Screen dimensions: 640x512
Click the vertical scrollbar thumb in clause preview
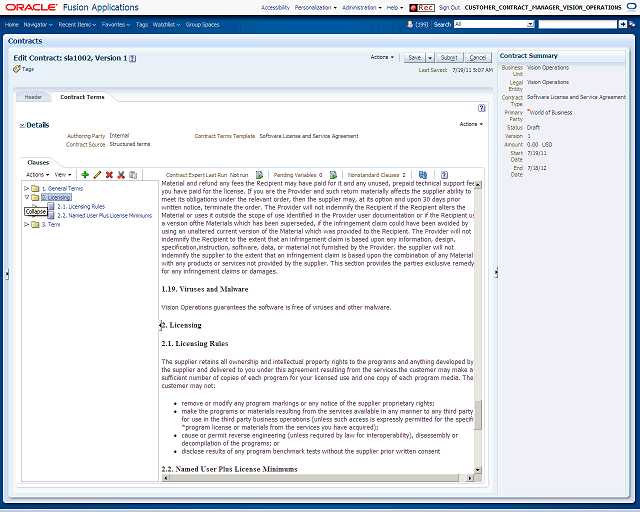(478, 414)
